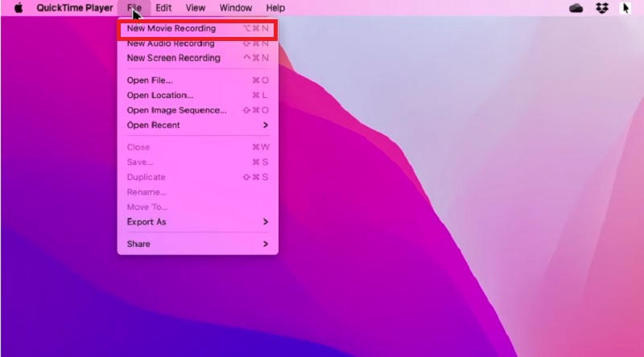Choose Open Image Sequence...
This screenshot has height=357, width=644.
(x=197, y=110)
